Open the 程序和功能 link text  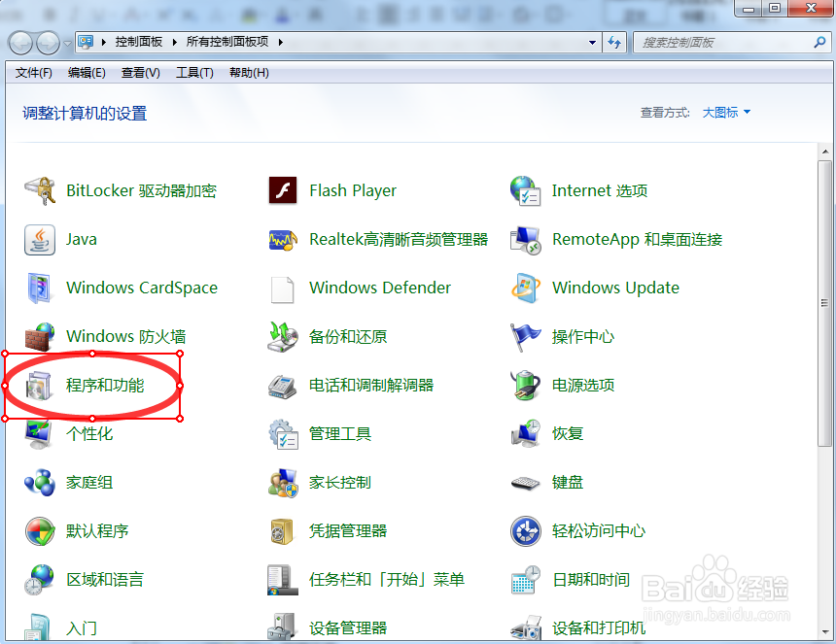[105, 385]
